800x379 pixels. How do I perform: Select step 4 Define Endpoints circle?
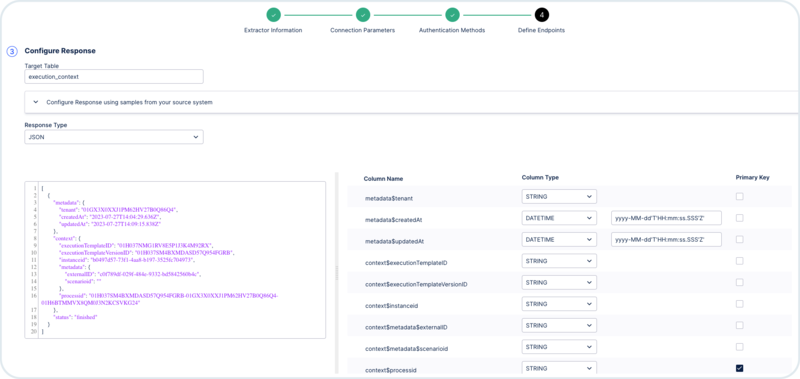(542, 15)
